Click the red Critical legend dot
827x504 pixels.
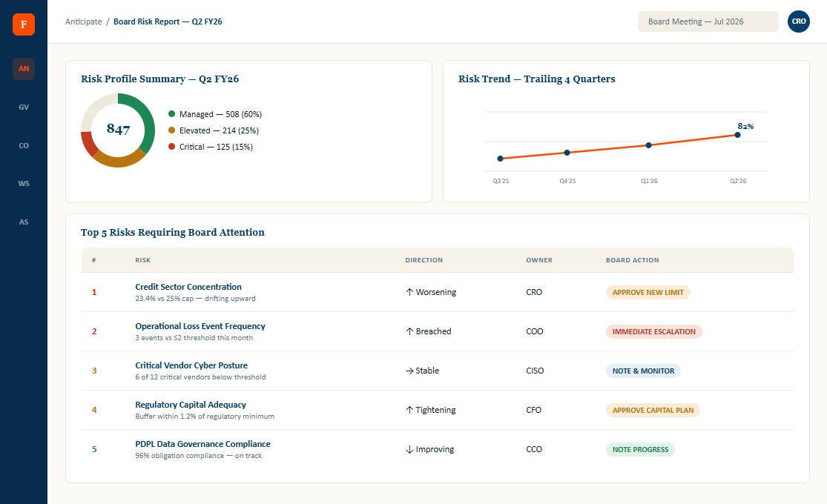click(x=171, y=147)
